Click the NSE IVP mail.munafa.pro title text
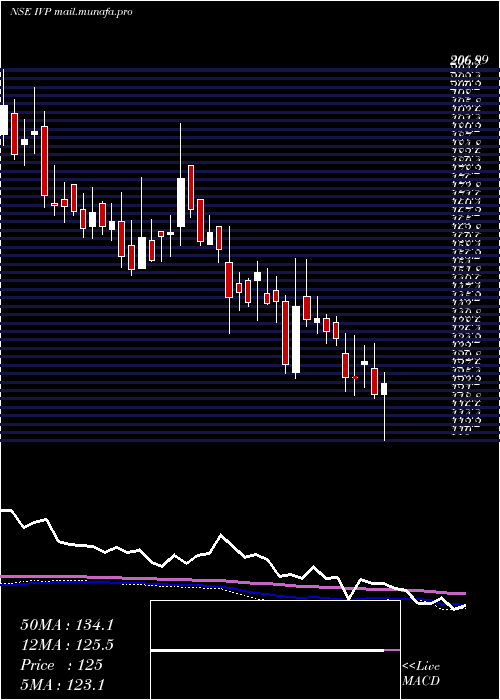 [71, 12]
